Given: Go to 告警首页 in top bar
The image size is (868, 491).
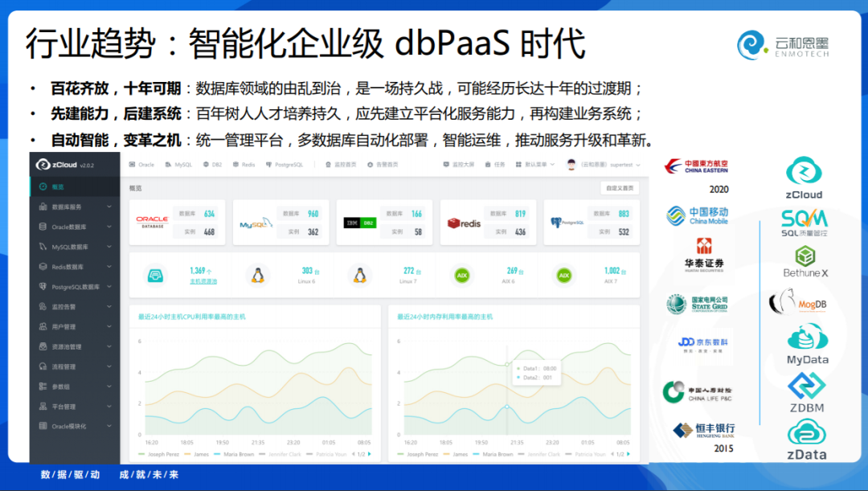Looking at the screenshot, I should [383, 165].
